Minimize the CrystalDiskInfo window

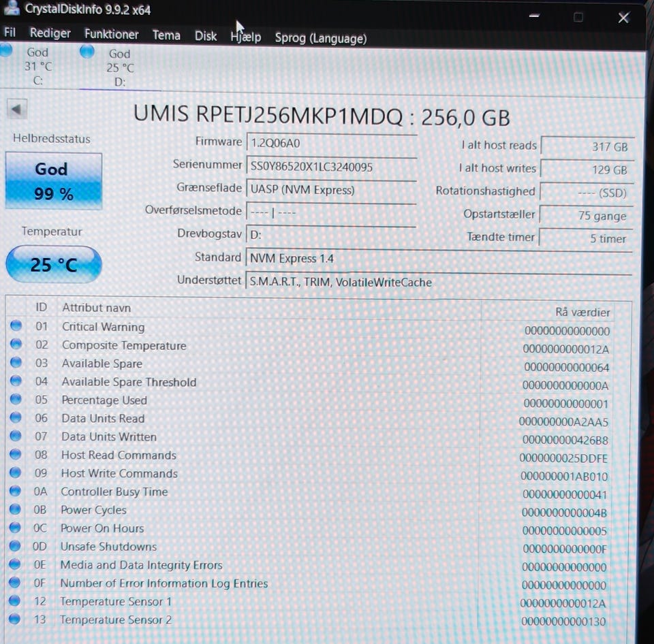(534, 16)
